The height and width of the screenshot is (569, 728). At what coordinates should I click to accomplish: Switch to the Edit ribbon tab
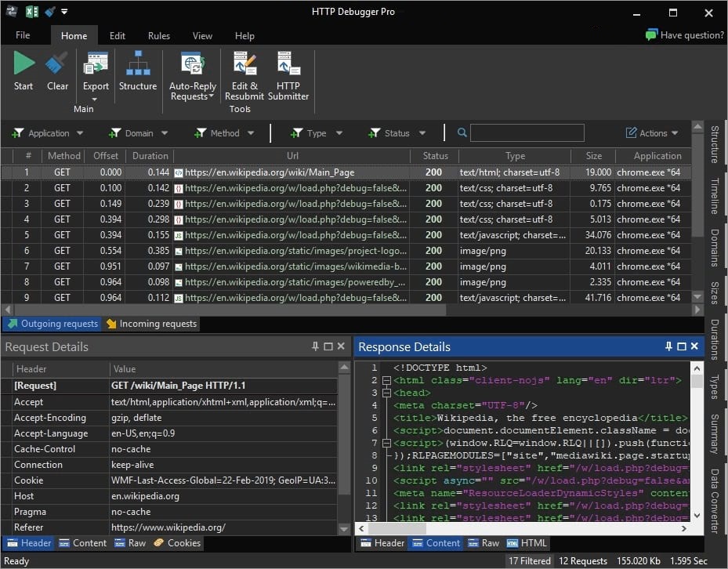click(118, 36)
